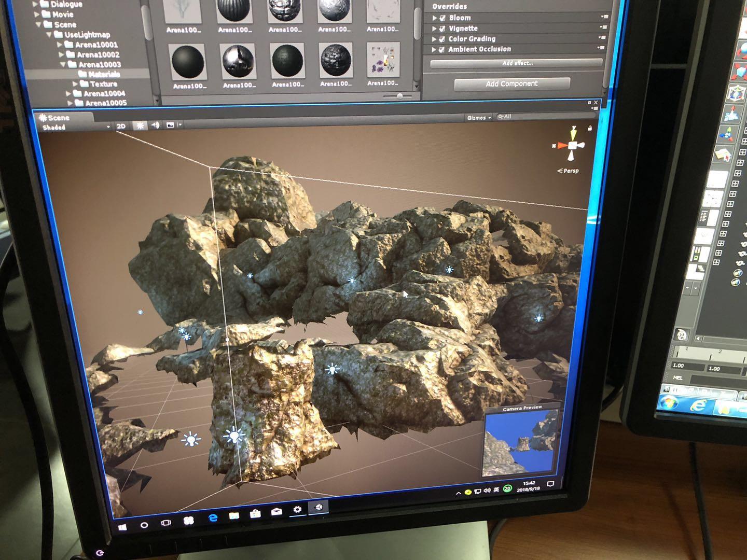Click MEL label in right monitor window
This screenshot has width=747, height=560.
pyautogui.click(x=677, y=378)
